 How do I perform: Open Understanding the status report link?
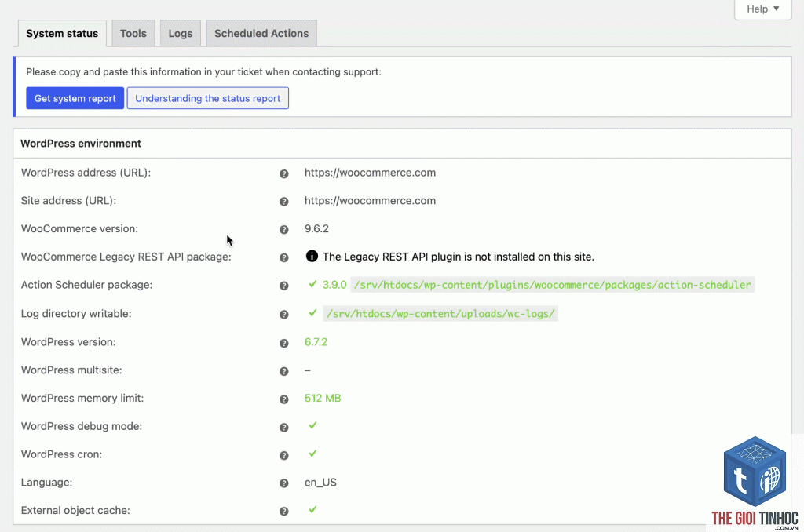[207, 98]
